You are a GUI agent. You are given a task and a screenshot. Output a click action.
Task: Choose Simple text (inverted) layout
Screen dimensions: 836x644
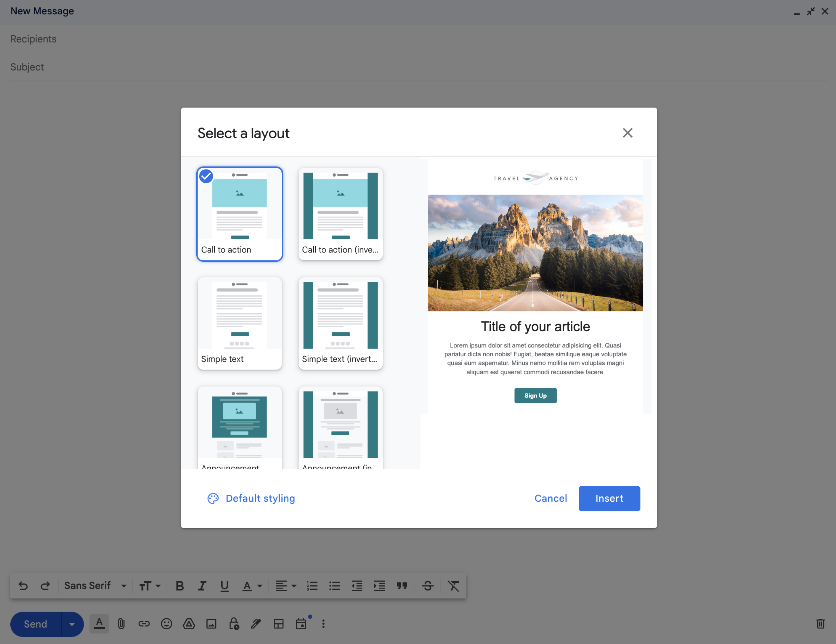[x=340, y=323]
